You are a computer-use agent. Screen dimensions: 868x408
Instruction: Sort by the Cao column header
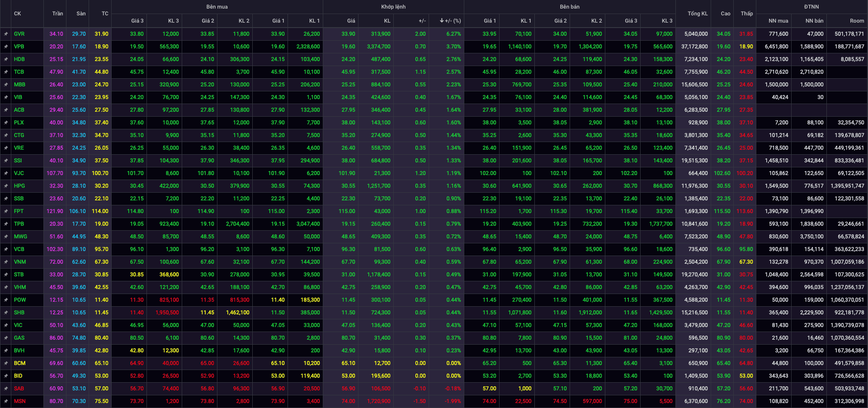(x=726, y=14)
